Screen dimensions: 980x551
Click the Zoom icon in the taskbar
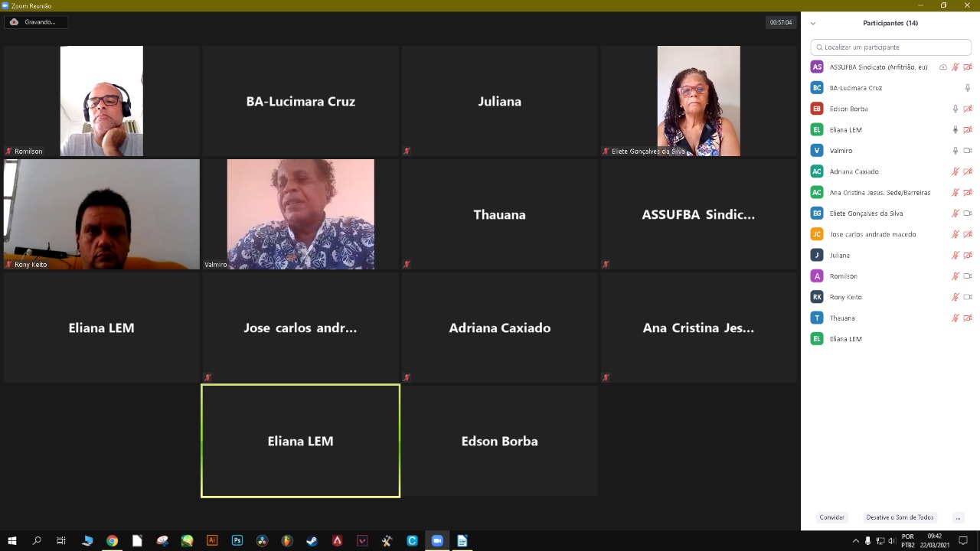[437, 540]
